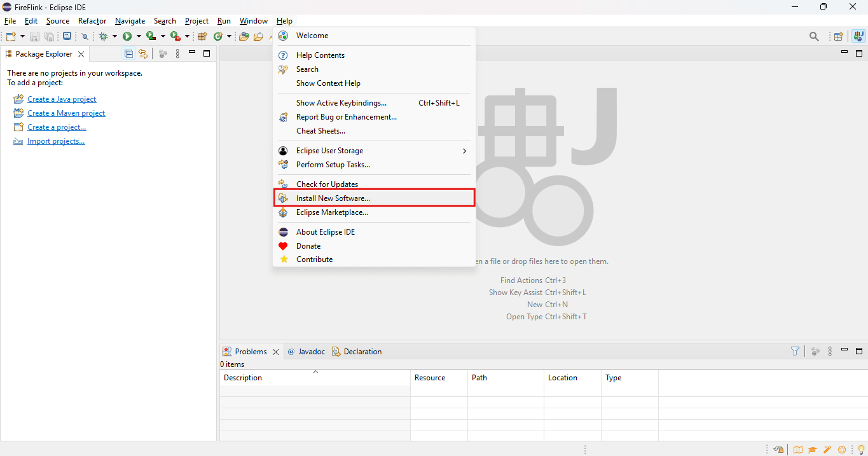Choose Install New Software from Help menu

coord(374,198)
